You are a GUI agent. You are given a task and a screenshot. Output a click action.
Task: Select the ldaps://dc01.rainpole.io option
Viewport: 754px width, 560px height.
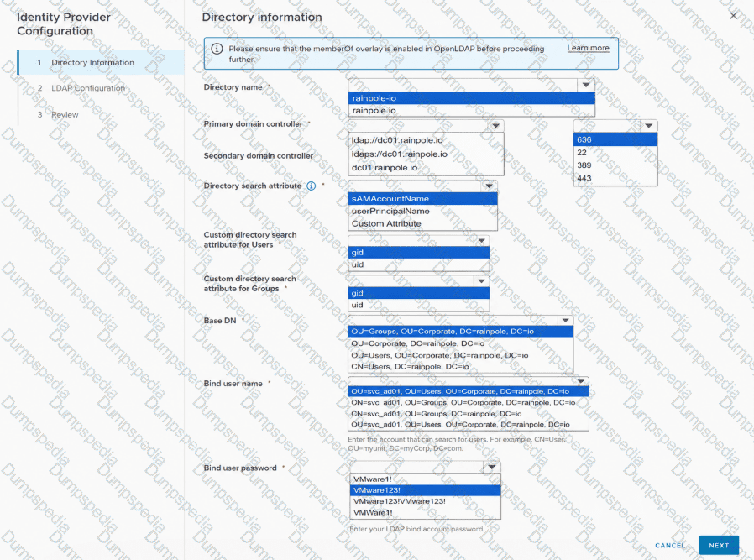(x=399, y=154)
